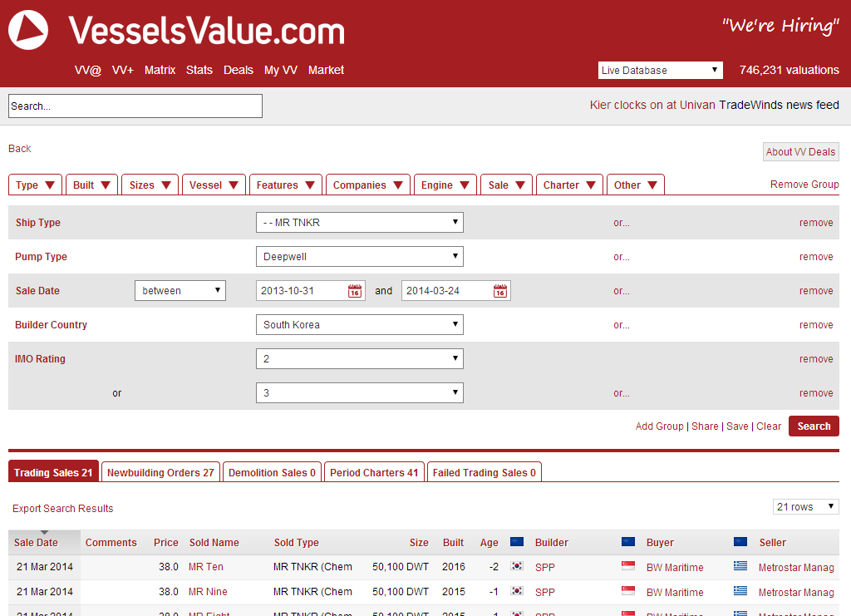Click Singapore flag in MR Ten row

[x=628, y=566]
